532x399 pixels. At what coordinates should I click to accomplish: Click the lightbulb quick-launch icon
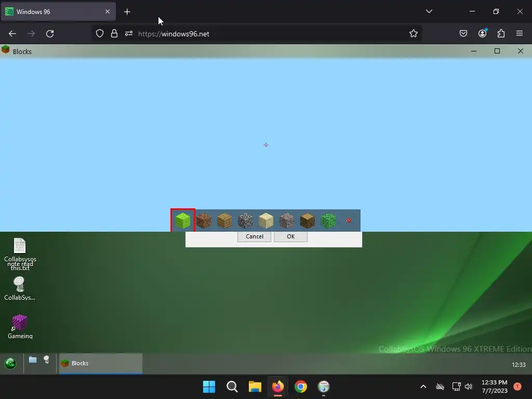(46, 360)
